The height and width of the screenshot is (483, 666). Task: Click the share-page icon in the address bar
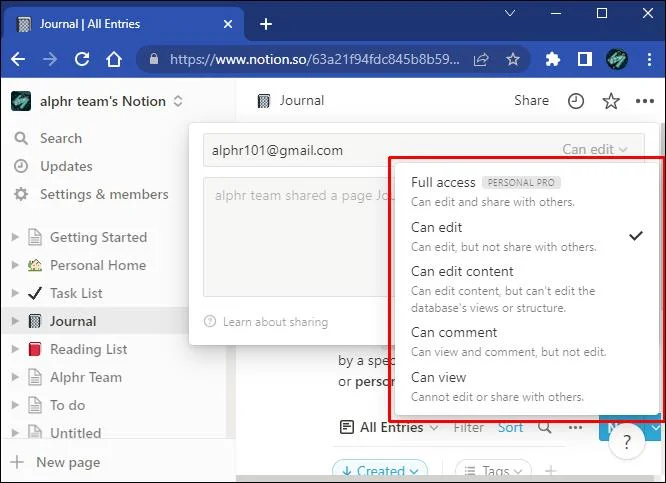coord(481,59)
